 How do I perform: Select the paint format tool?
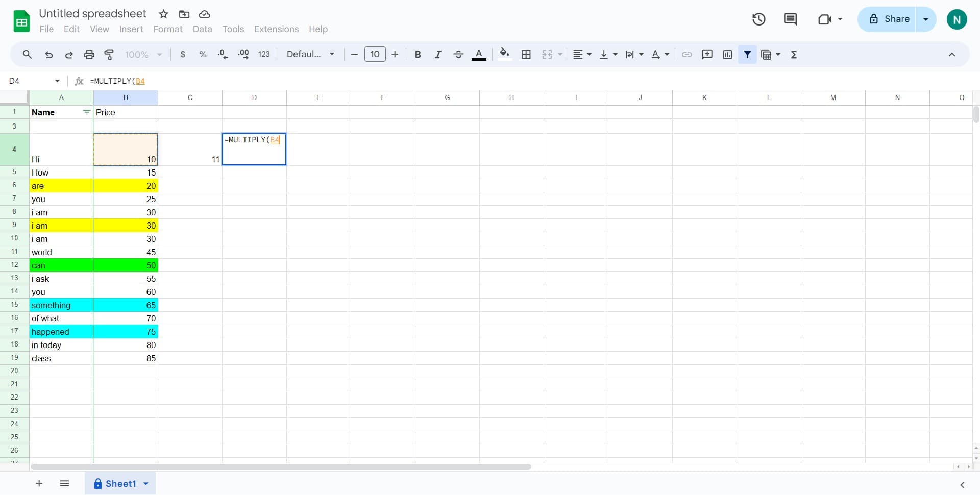click(109, 54)
